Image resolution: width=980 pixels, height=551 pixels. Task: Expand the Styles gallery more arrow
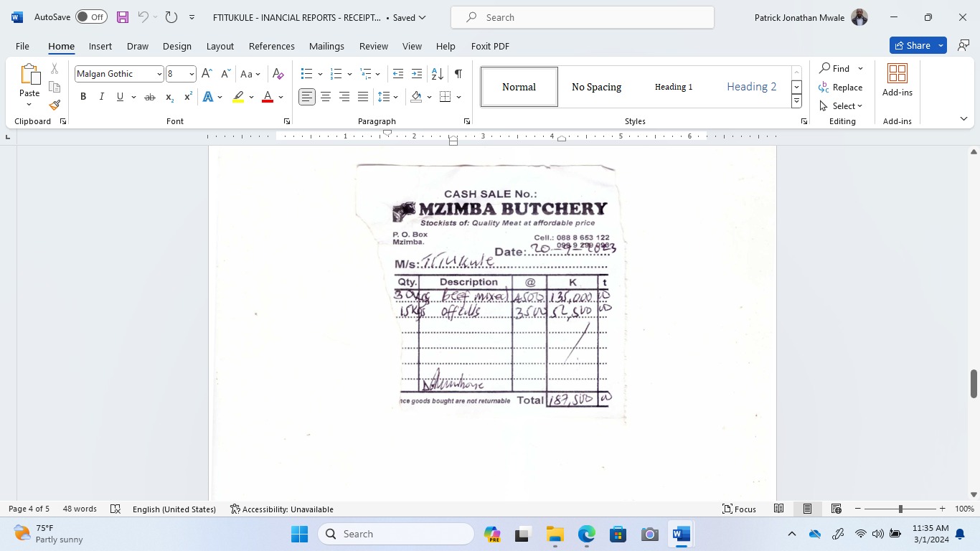(796, 101)
